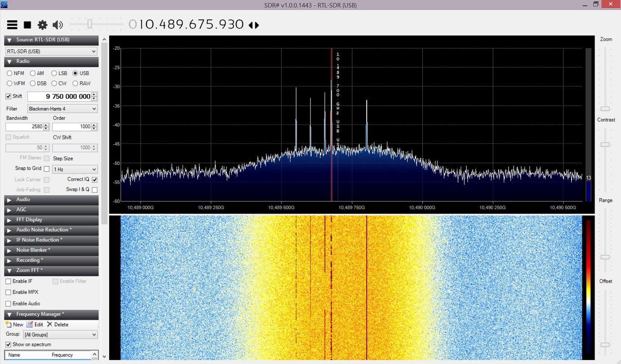
Task: Open the Step Size dropdown
Action: click(x=75, y=169)
